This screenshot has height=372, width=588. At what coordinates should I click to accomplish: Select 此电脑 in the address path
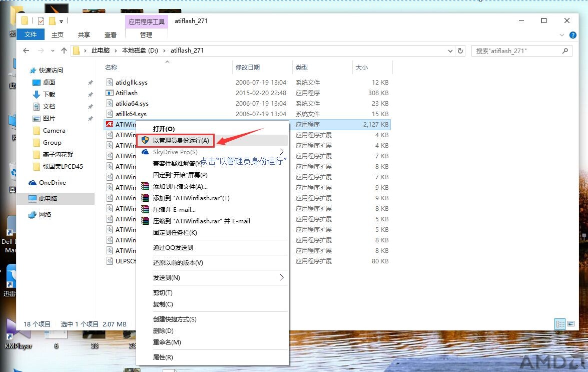point(101,50)
